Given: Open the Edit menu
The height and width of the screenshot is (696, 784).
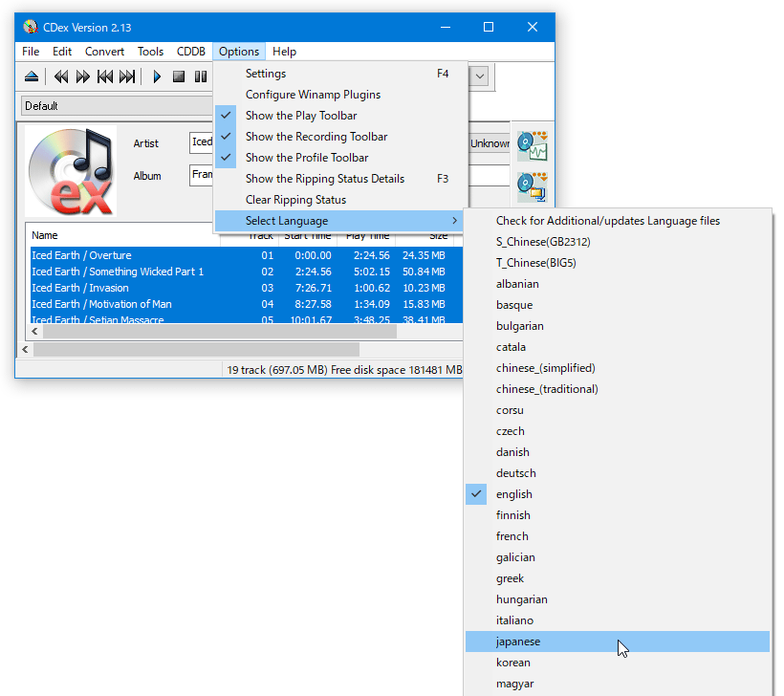Looking at the screenshot, I should (62, 52).
